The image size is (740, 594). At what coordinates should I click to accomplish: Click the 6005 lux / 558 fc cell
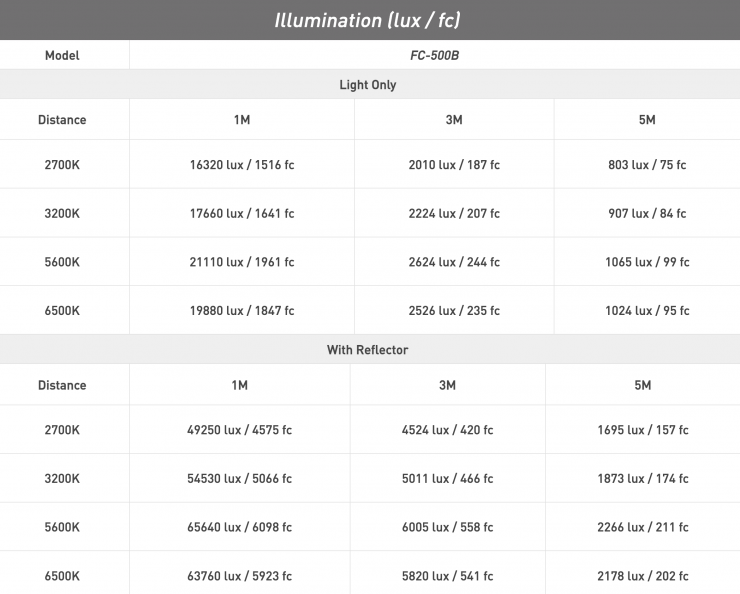tap(447, 527)
